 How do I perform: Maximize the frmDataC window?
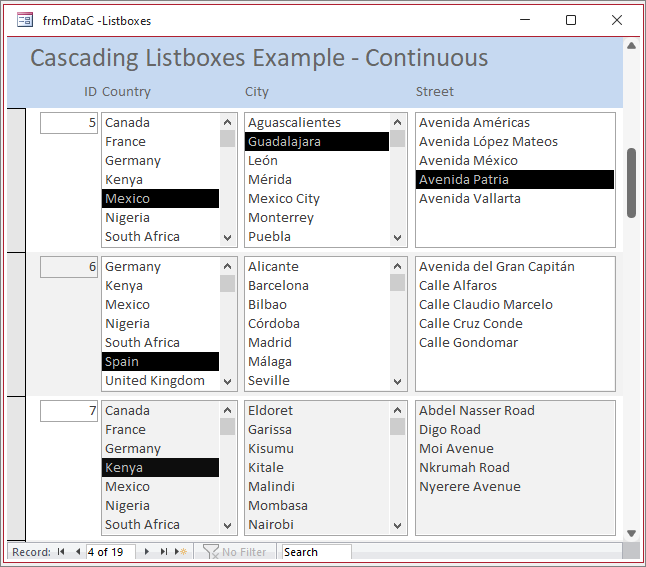[571, 20]
